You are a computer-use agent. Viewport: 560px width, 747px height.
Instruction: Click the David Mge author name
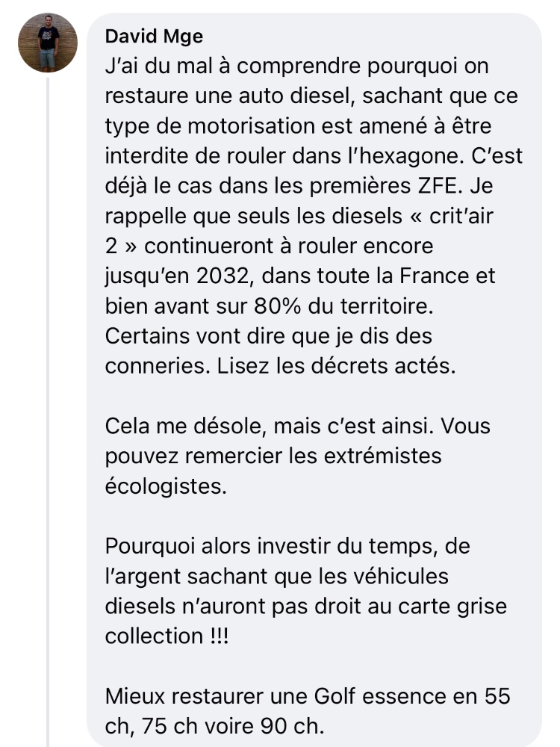(x=154, y=36)
